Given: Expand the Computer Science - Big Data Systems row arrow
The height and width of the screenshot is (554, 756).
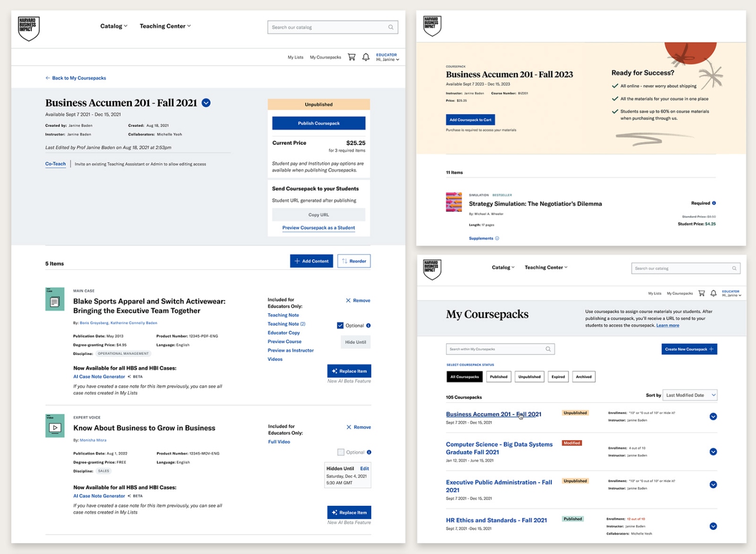Looking at the screenshot, I should pyautogui.click(x=713, y=452).
